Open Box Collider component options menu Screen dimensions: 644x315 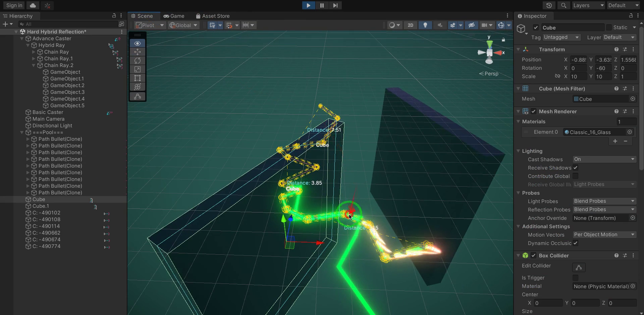[x=633, y=255]
